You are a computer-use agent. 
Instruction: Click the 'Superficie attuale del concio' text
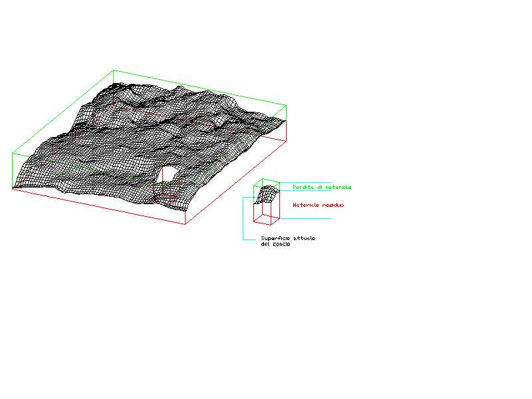point(288,241)
